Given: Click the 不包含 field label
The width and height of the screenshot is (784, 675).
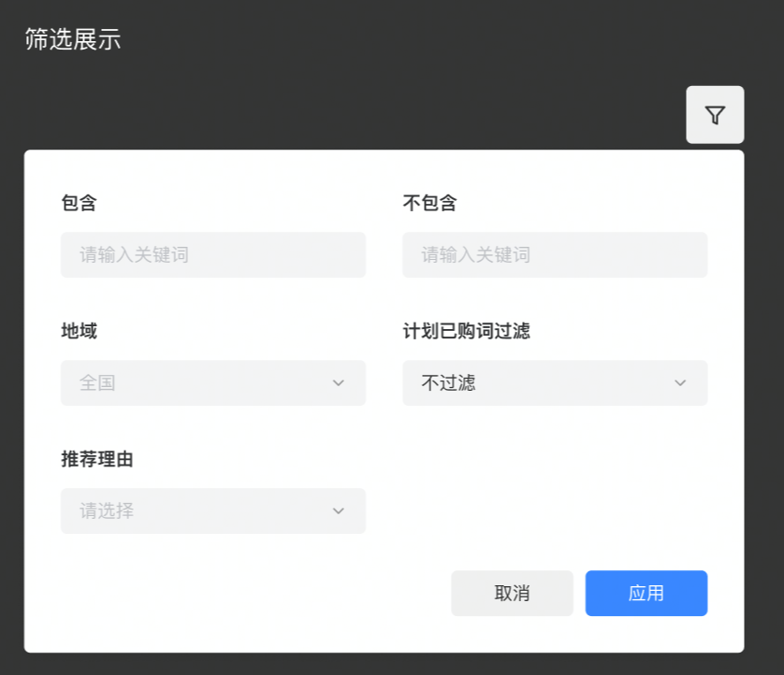Looking at the screenshot, I should click(x=429, y=203).
